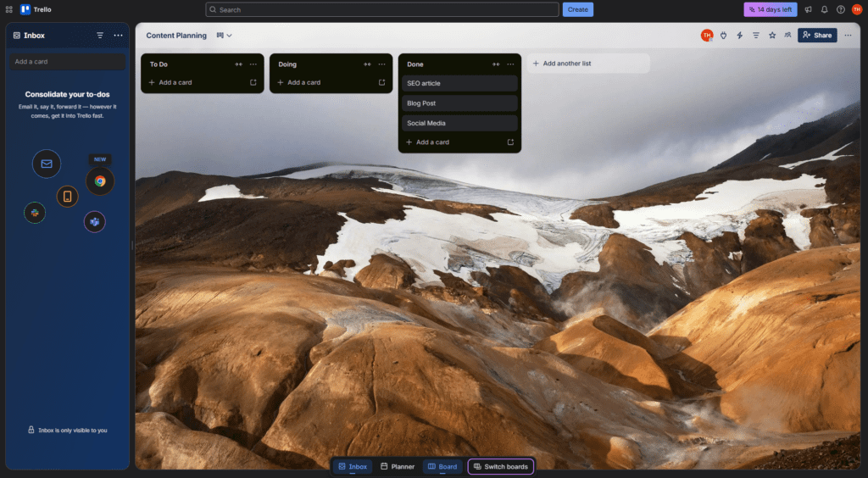Open the board view switcher dropdown

coord(224,36)
